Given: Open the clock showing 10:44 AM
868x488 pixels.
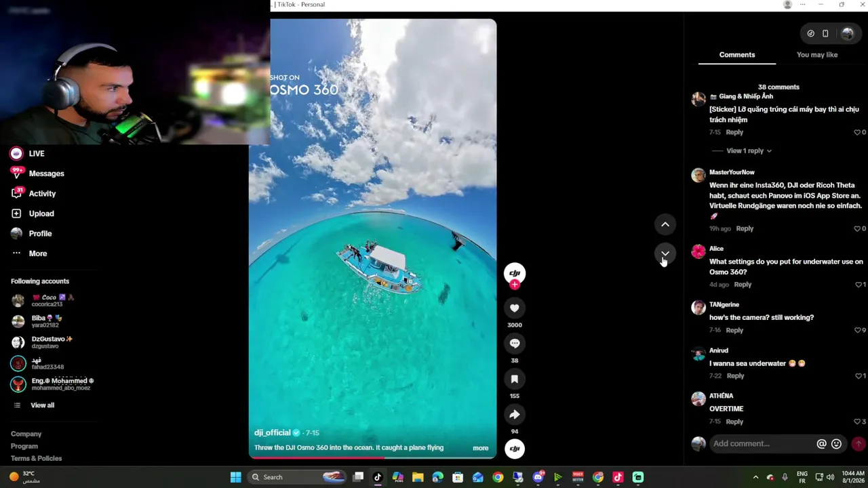Looking at the screenshot, I should coord(852,477).
